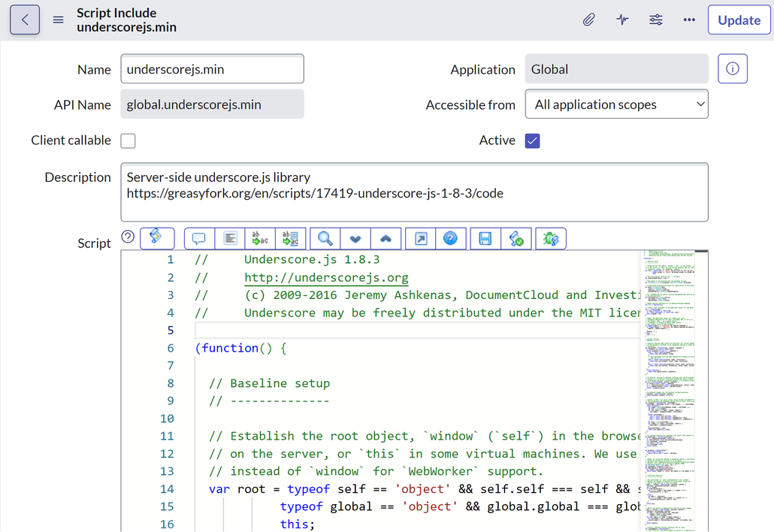774x532 pixels.
Task: Click the code minimap on the editor
Action: (670, 391)
